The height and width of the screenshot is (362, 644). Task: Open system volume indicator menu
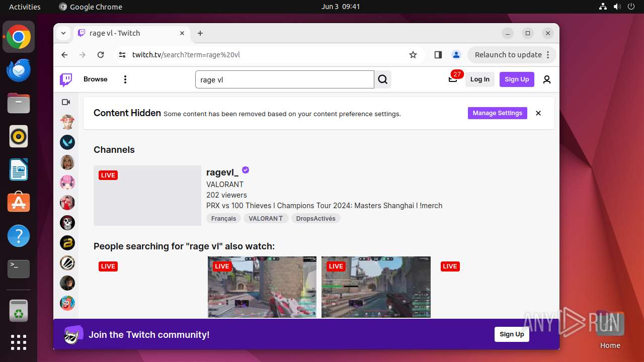[x=617, y=7]
